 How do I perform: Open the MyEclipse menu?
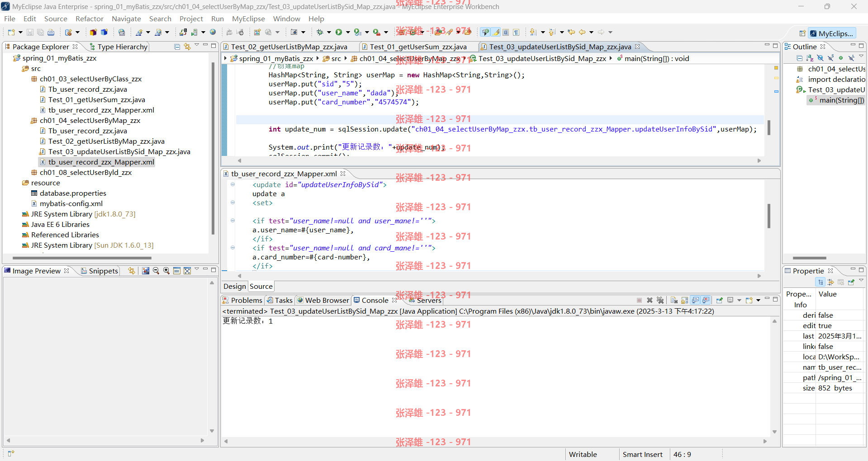(248, 19)
